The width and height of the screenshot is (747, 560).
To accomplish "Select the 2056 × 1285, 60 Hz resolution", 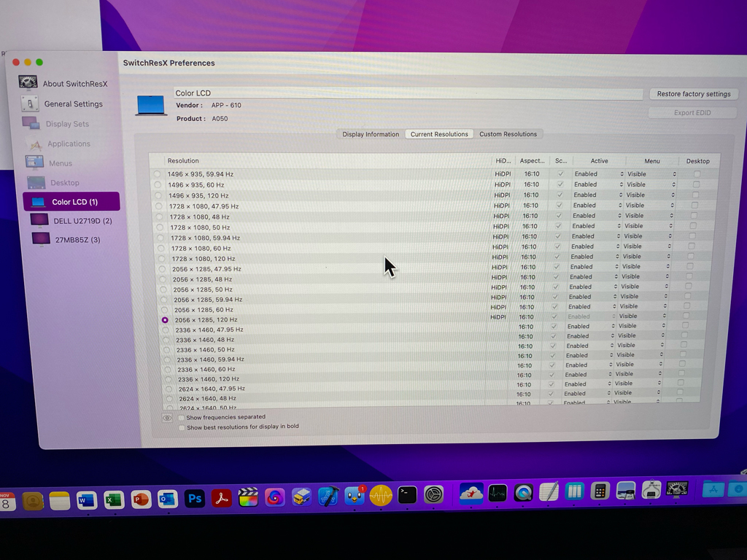I will coord(164,310).
